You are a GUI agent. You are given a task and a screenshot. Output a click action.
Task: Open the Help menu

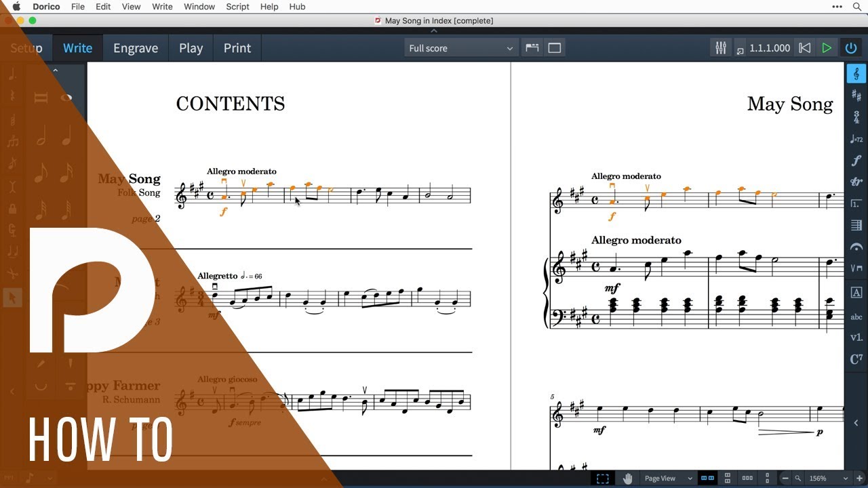point(269,7)
